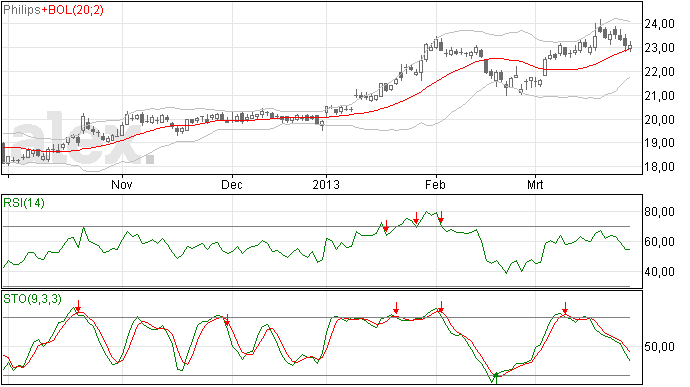This screenshot has width=690, height=387.
Task: Click the RSI 80,00 axis value
Action: 659,212
